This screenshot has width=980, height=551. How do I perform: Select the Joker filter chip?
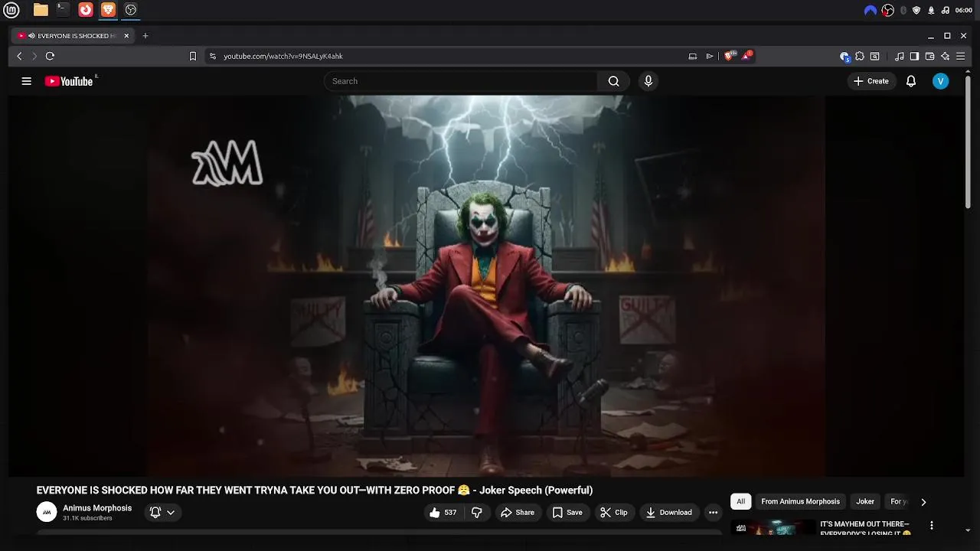coord(865,502)
